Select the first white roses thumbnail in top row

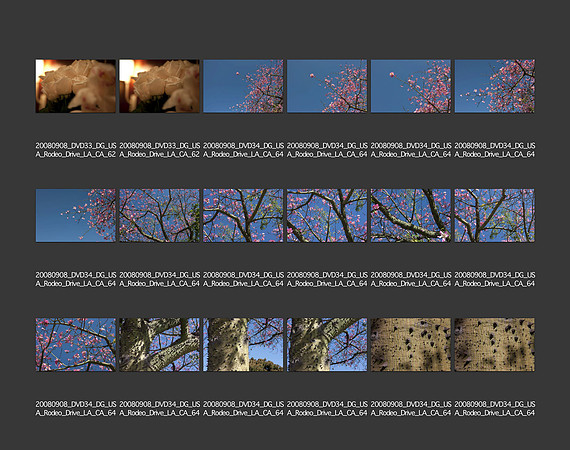[76, 86]
